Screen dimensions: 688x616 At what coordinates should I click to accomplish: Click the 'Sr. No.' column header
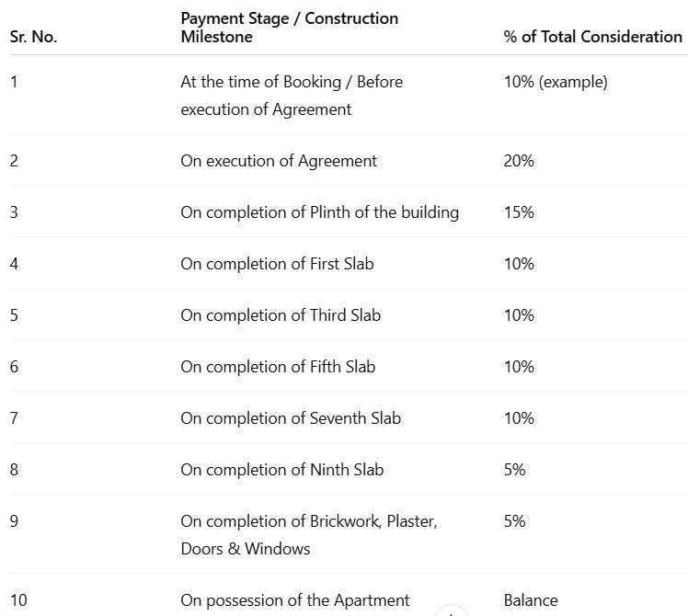[33, 38]
